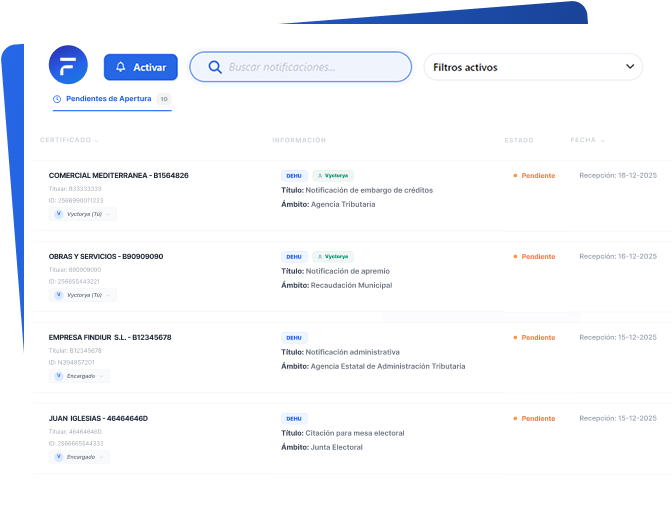Sort by the FECHA column header
The image size is (672, 516).
587,140
